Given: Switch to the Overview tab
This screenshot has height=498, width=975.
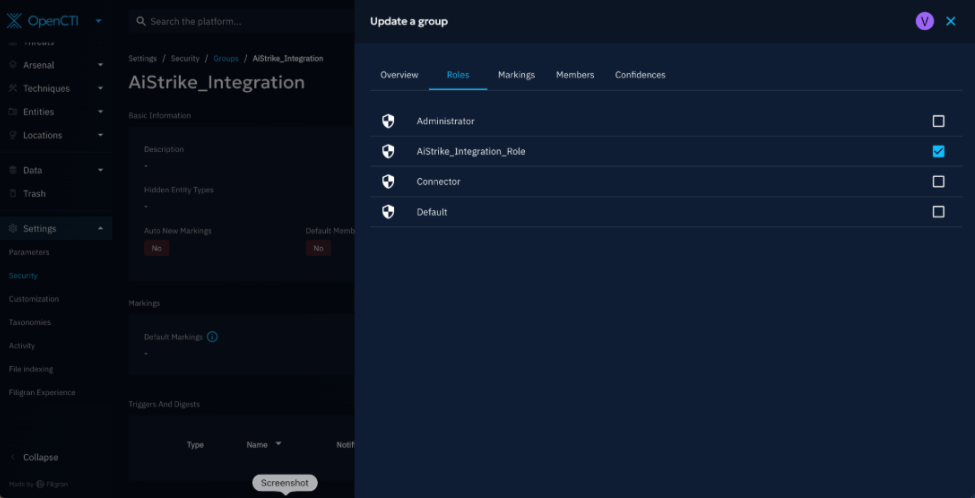Looking at the screenshot, I should click(x=399, y=75).
